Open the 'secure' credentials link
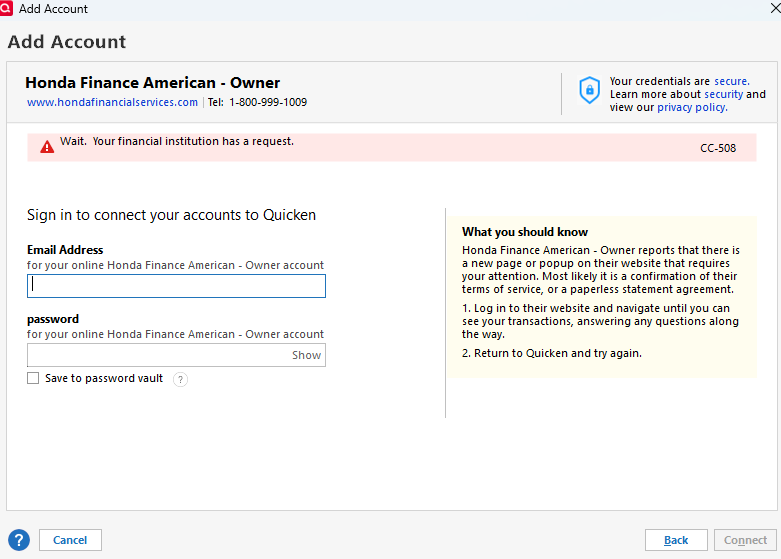 pyautogui.click(x=732, y=81)
